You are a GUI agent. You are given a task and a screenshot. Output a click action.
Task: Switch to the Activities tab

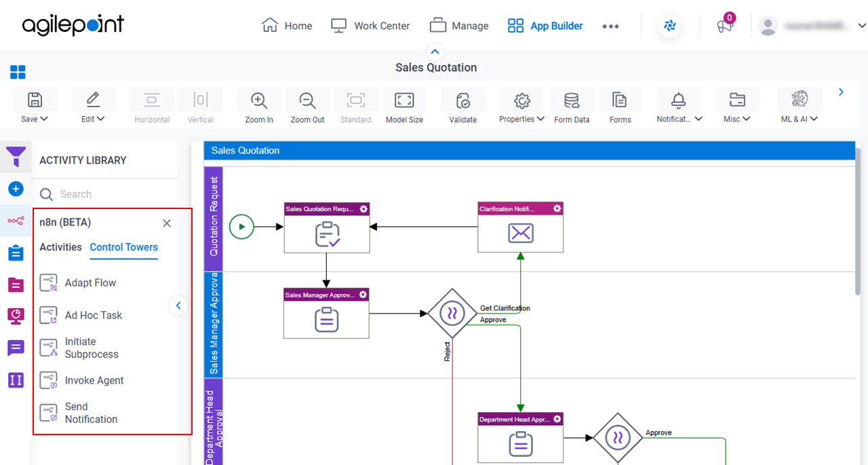click(60, 247)
